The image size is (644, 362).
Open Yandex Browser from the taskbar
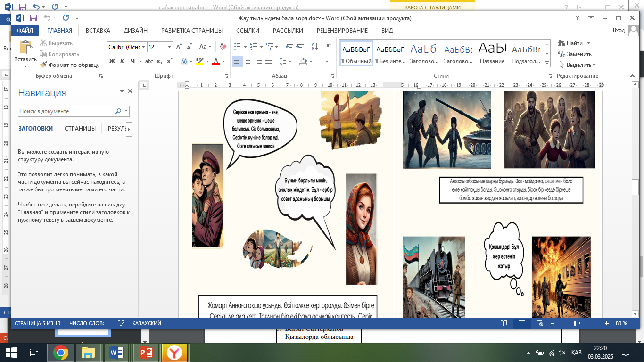pyautogui.click(x=174, y=353)
